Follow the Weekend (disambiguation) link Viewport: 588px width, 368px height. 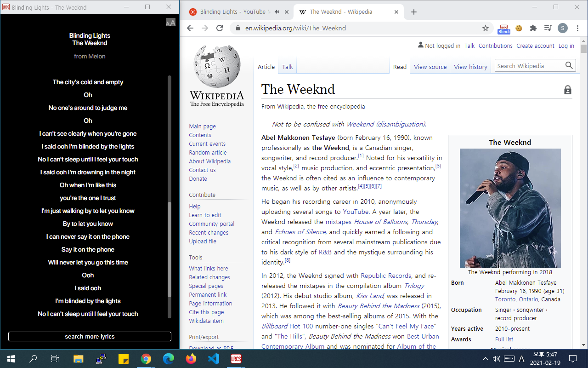coord(385,124)
